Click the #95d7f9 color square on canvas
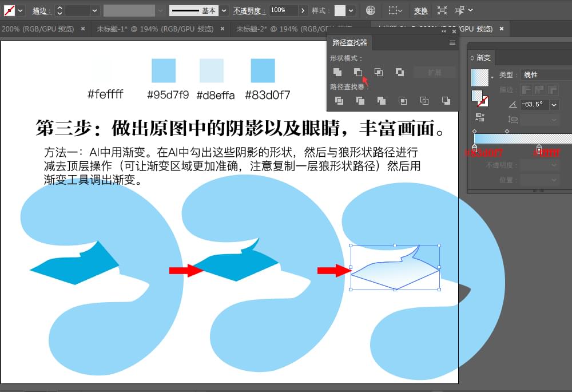Image resolution: width=572 pixels, height=392 pixels. 164,70
